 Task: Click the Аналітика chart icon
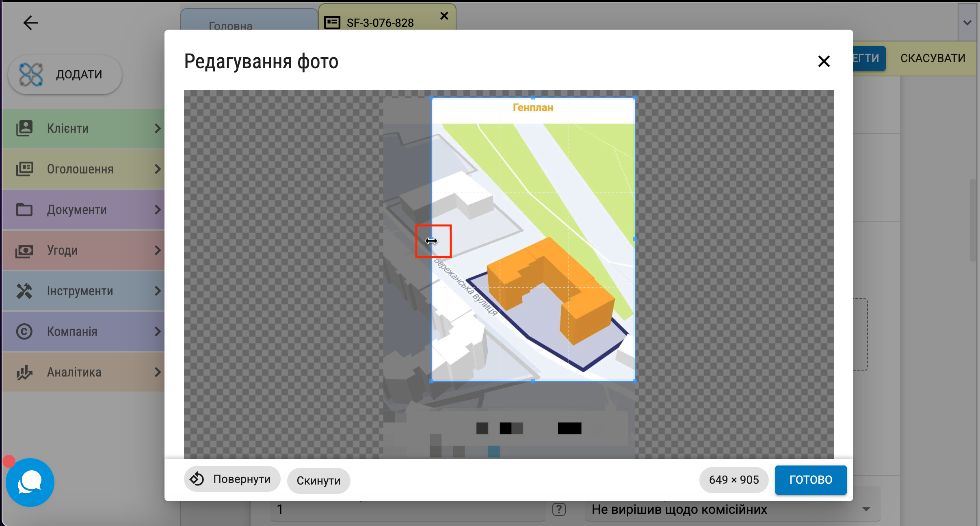point(24,372)
